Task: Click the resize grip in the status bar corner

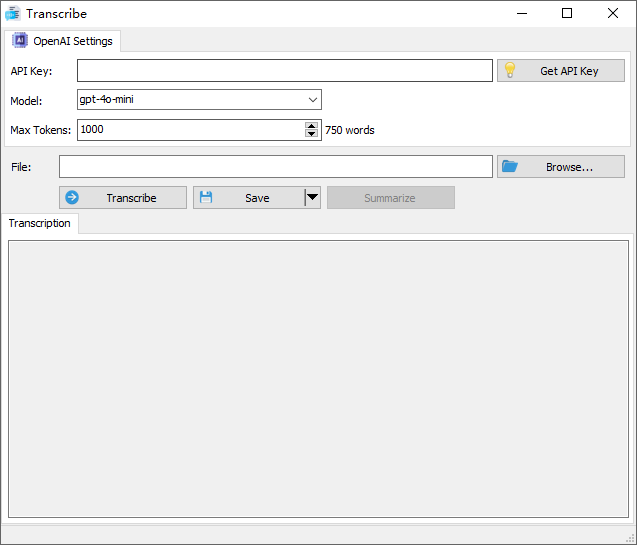Action: click(630, 539)
